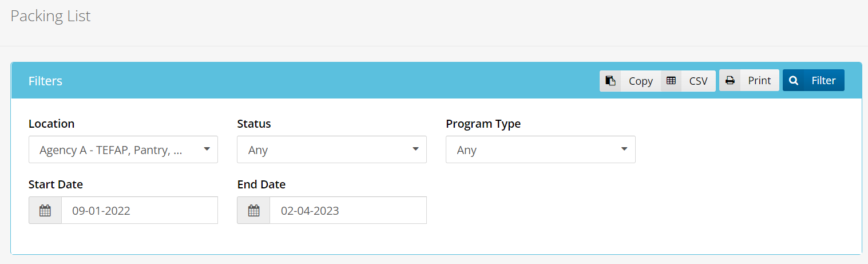Image resolution: width=868 pixels, height=264 pixels.
Task: Click the printer icon
Action: [x=730, y=81]
